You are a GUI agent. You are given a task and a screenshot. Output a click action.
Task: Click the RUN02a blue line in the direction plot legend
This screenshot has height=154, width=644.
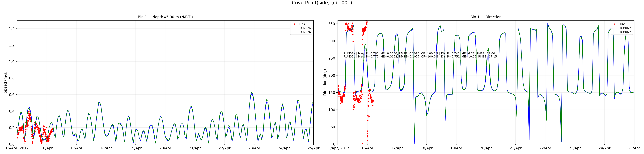pos(615,28)
